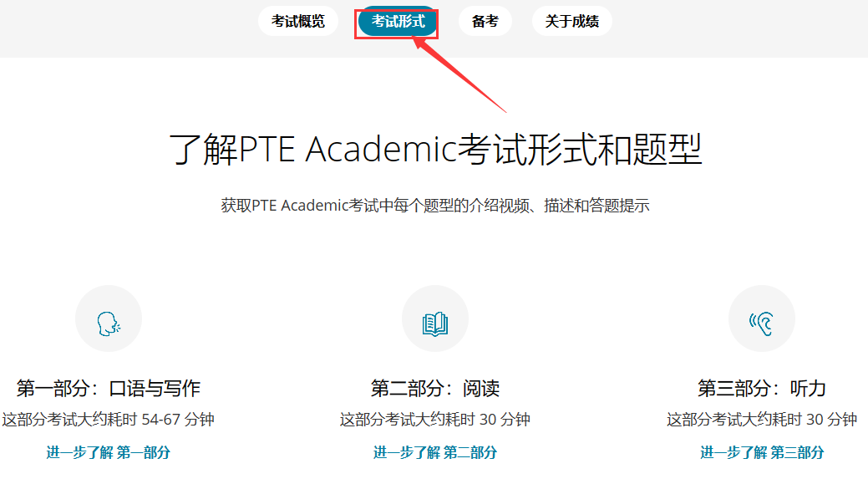The height and width of the screenshot is (479, 868).
Task: Open link 进一步了解 第一部分
Action: click(109, 452)
